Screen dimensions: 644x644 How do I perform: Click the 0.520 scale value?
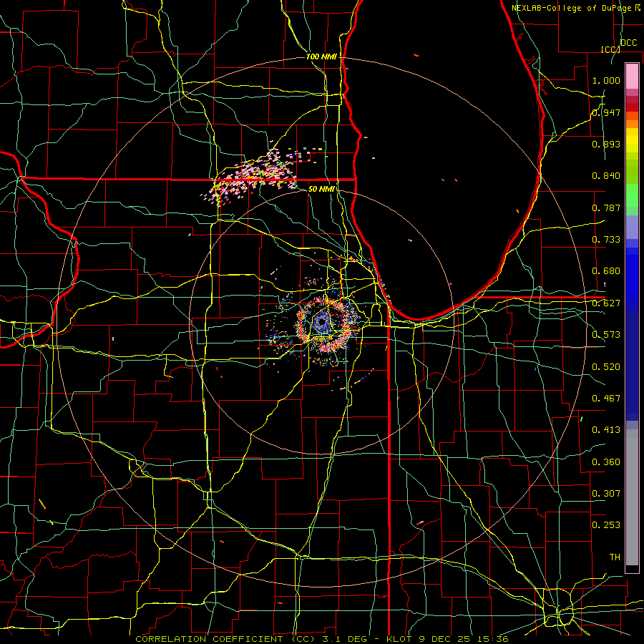[606, 367]
